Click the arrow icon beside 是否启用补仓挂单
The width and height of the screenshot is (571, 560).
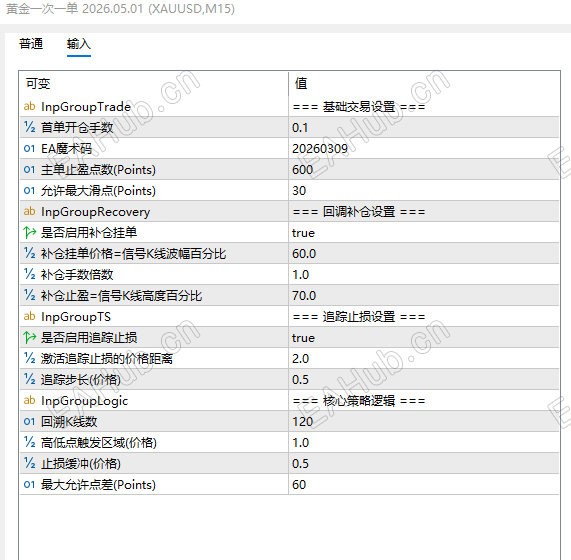(x=29, y=232)
